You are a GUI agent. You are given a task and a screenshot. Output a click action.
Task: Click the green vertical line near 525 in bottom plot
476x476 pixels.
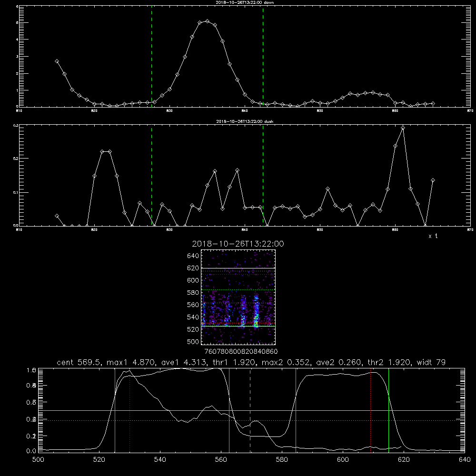click(x=115, y=410)
